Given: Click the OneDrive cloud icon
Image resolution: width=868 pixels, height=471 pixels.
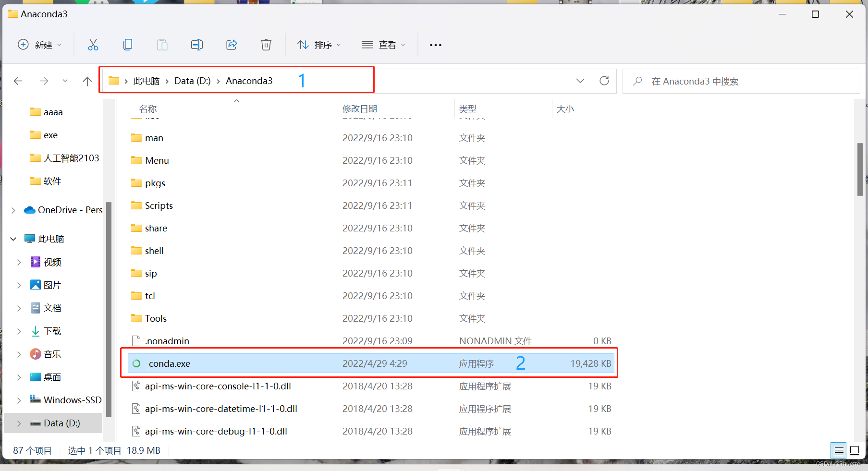Looking at the screenshot, I should pos(30,210).
